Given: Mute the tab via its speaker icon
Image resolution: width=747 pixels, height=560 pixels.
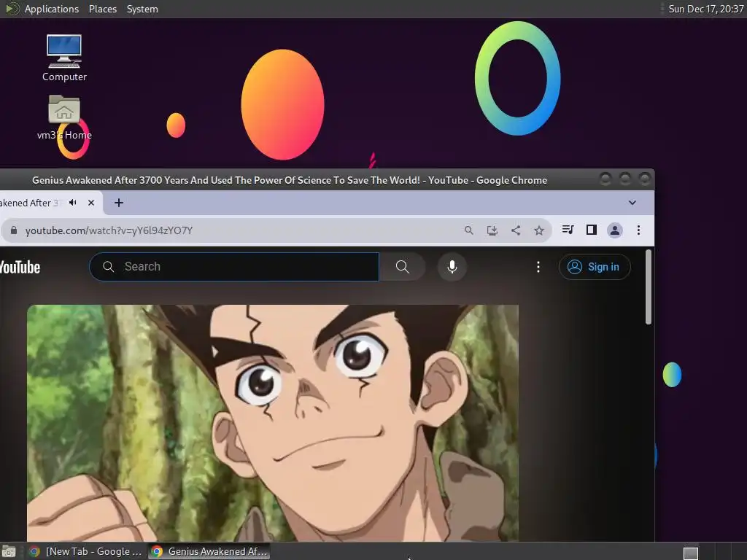Looking at the screenshot, I should (x=72, y=203).
